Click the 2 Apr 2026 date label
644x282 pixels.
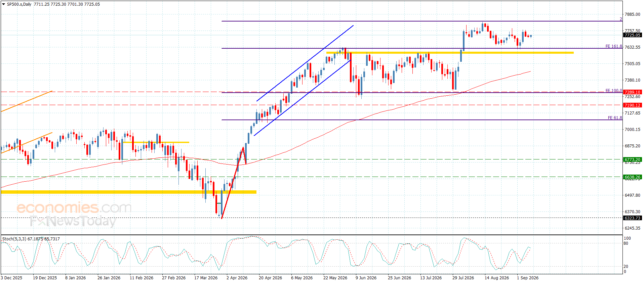pyautogui.click(x=237, y=278)
